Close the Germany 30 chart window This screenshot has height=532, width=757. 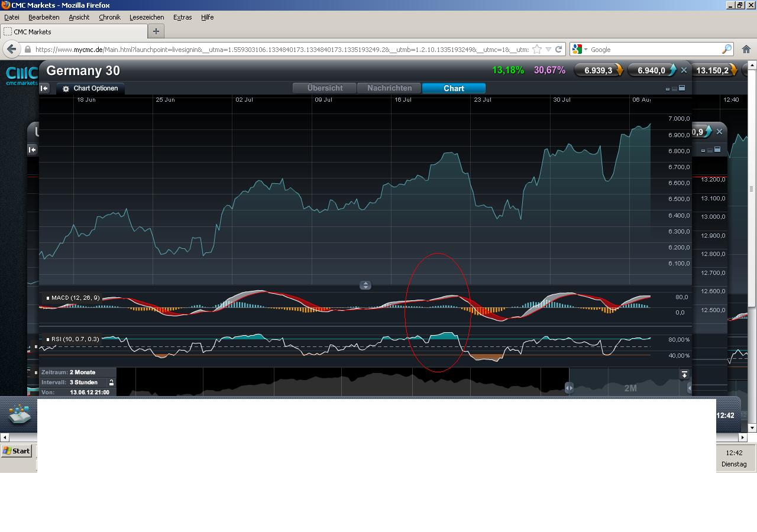click(684, 70)
